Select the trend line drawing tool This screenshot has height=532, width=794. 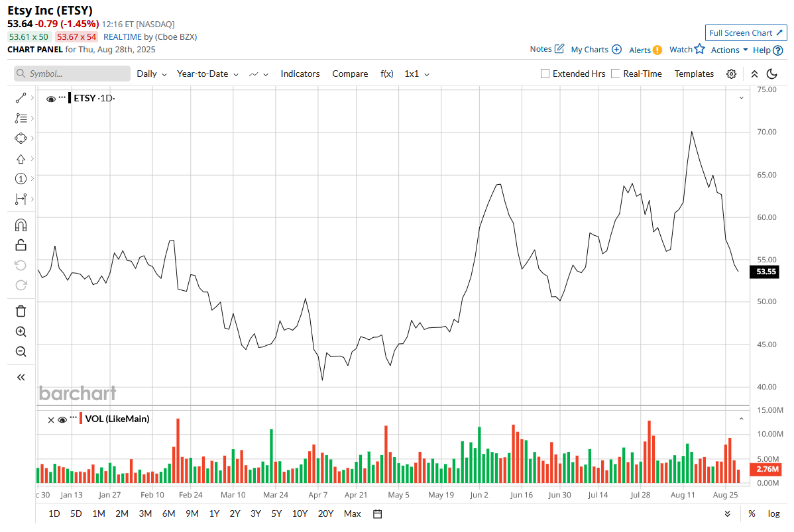[21, 97]
